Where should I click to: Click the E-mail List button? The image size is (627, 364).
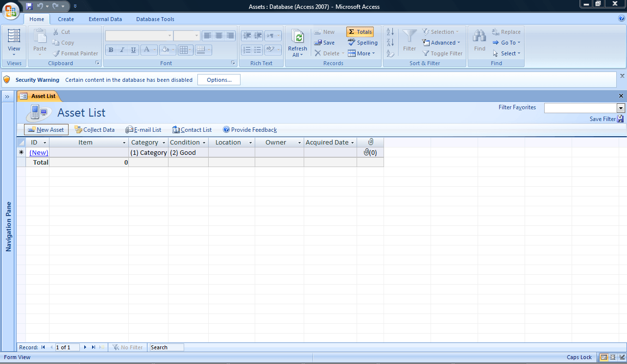143,130
